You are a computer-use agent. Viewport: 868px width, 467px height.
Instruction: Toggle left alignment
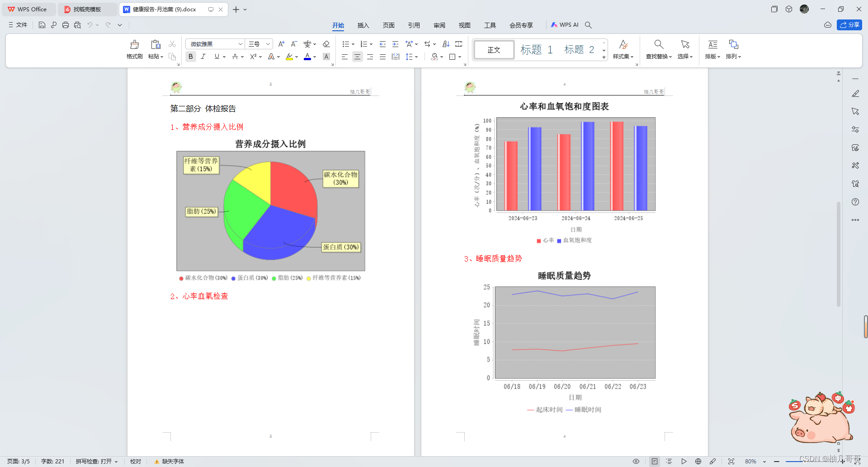tap(344, 57)
